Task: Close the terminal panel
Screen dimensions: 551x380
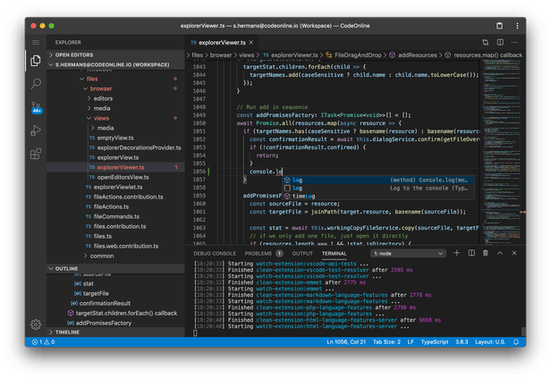Action: point(514,253)
